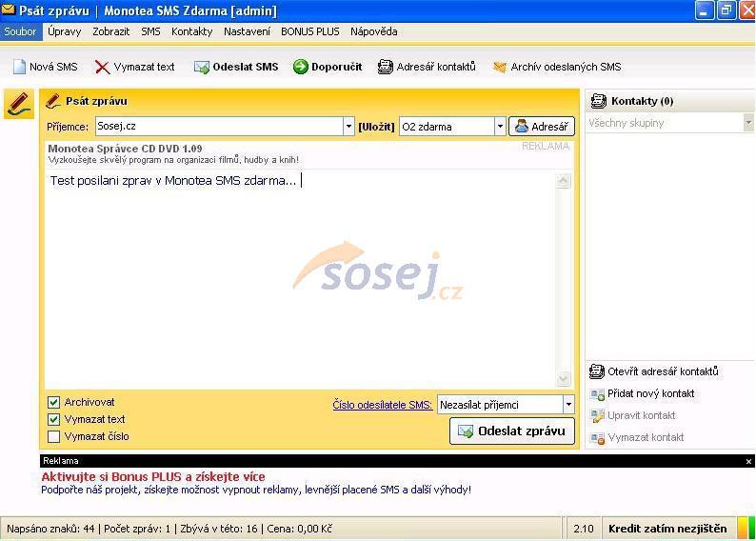Click the Kredit zatím nezjištěn status text

667,529
